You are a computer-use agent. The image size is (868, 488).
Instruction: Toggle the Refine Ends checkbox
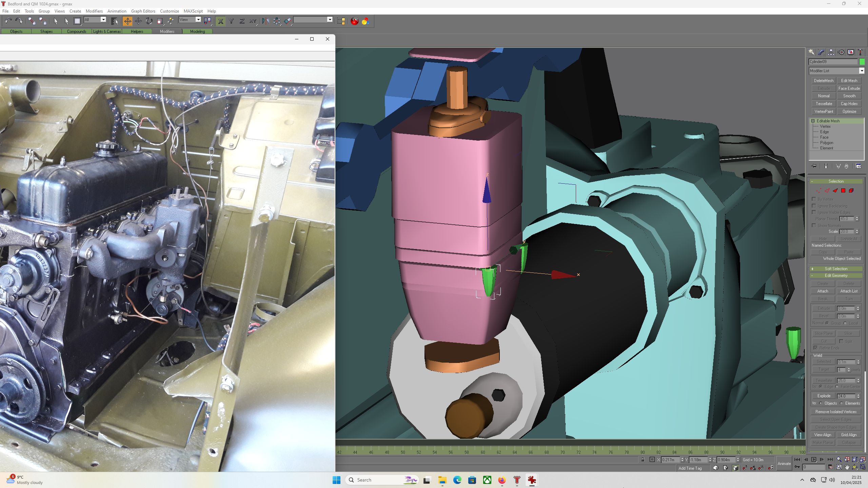point(815,348)
